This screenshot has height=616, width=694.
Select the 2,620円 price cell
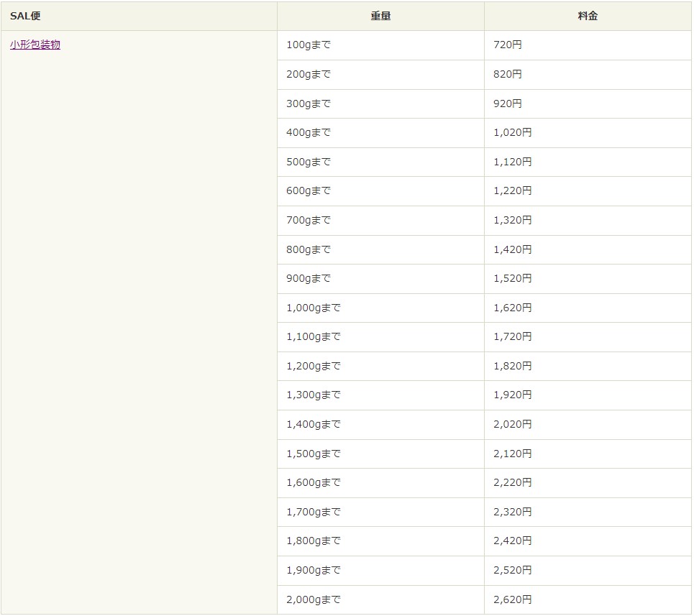click(x=513, y=599)
